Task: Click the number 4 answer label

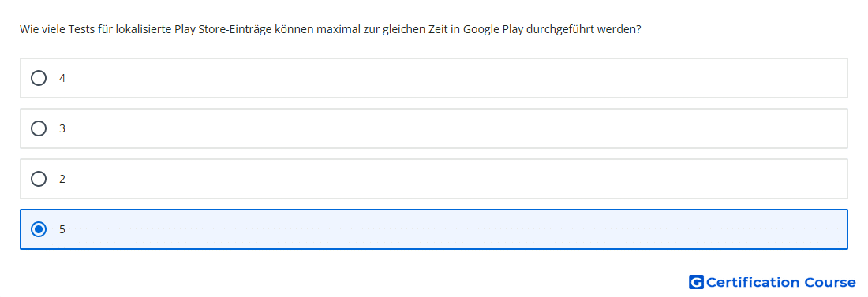Action: 62,79
